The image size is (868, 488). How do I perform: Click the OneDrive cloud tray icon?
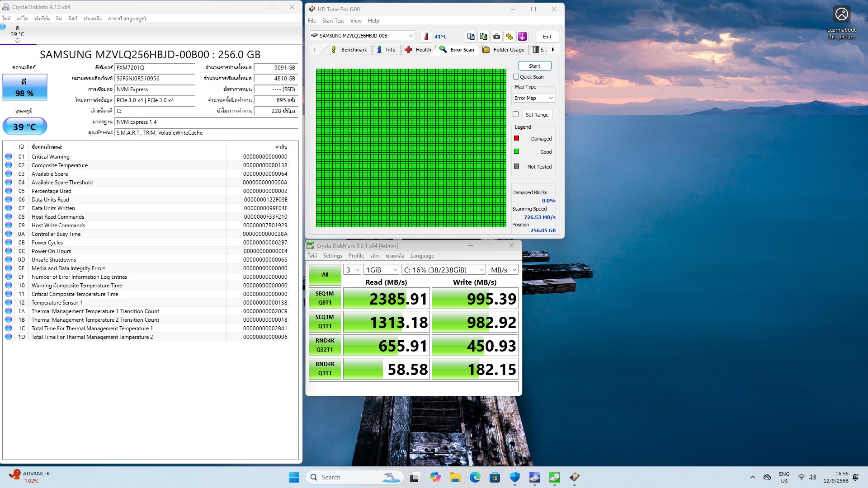click(767, 477)
